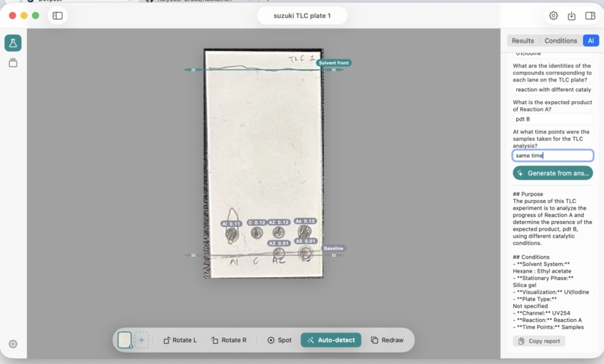Click 'Hexane : Ethyl acetate' report text
The height and width of the screenshot is (364, 604).
click(x=542, y=271)
